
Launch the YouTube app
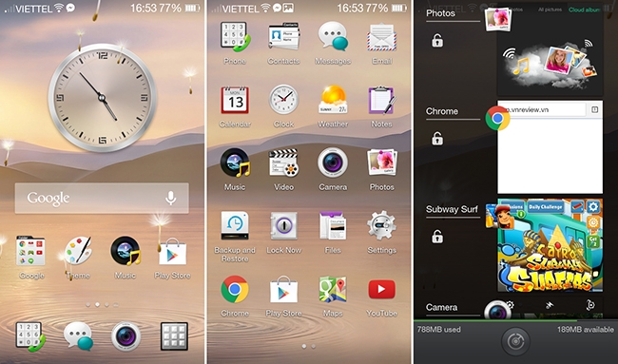[381, 290]
